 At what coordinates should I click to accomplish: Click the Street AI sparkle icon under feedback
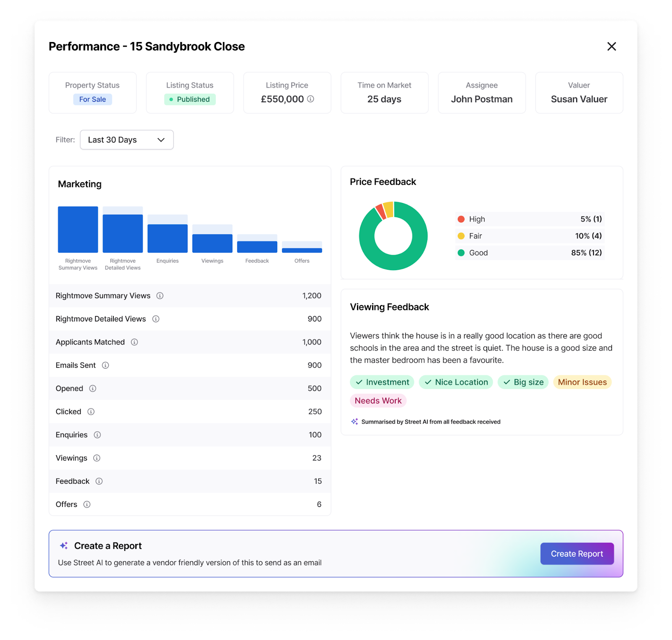pyautogui.click(x=354, y=421)
